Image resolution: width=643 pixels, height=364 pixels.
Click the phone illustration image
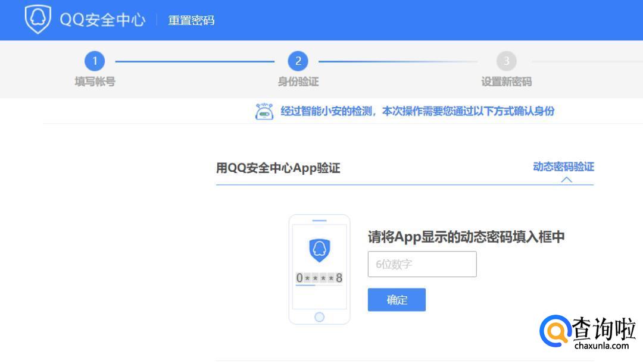(x=320, y=269)
